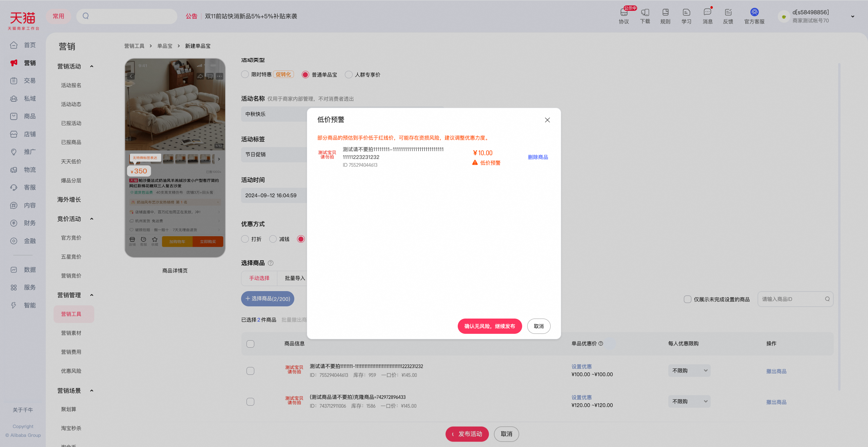Click the 活动时间 start date field
The height and width of the screenshot is (447, 868).
click(274, 196)
